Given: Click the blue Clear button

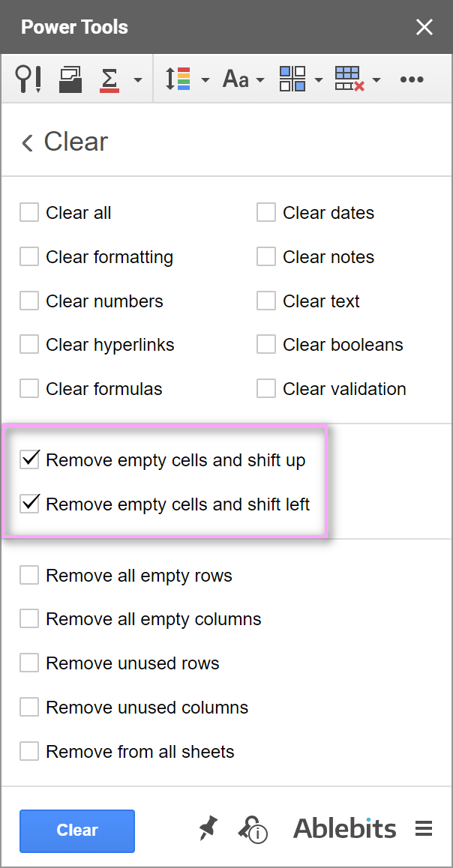Looking at the screenshot, I should click(x=77, y=831).
